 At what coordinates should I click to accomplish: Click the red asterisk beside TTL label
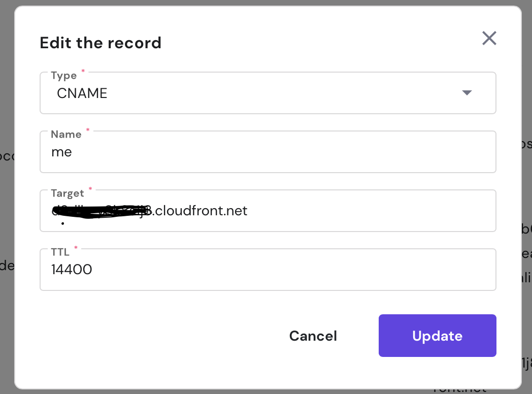(x=76, y=248)
